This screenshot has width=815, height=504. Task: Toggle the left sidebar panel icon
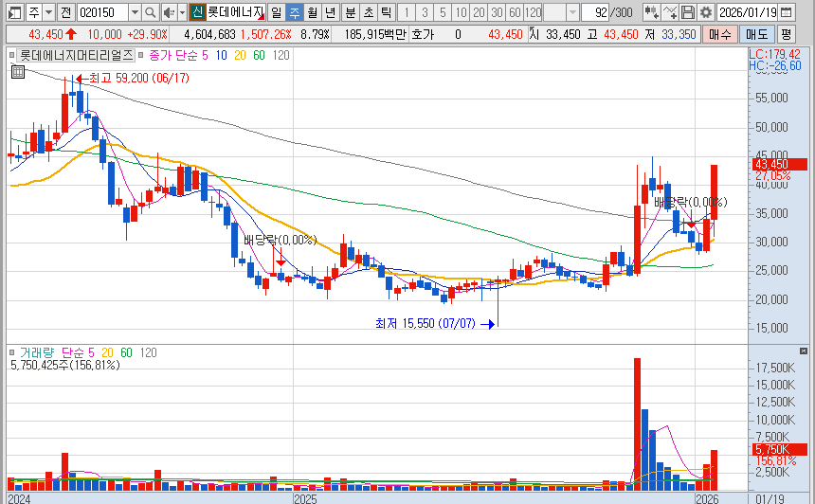[15, 12]
